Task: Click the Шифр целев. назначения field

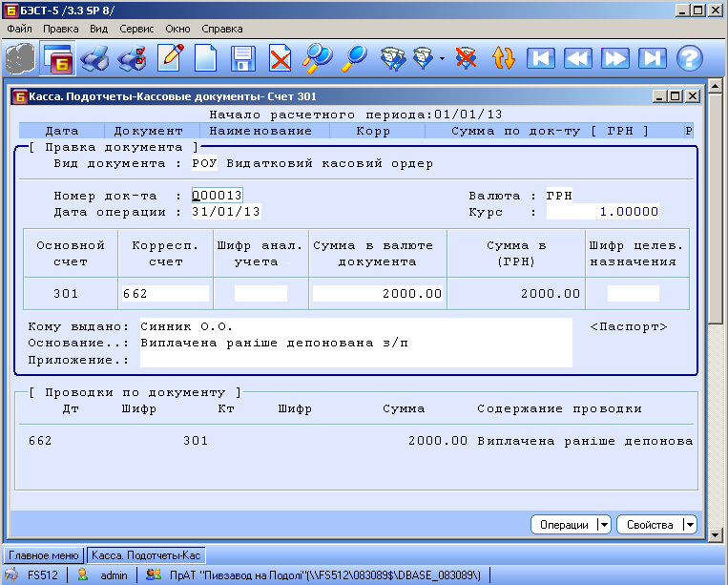Action: coord(634,293)
